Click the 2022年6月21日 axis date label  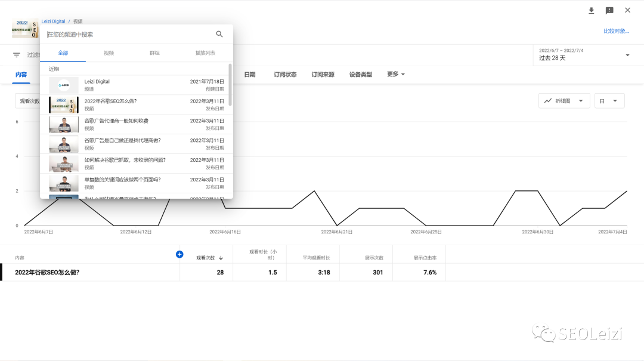point(336,232)
